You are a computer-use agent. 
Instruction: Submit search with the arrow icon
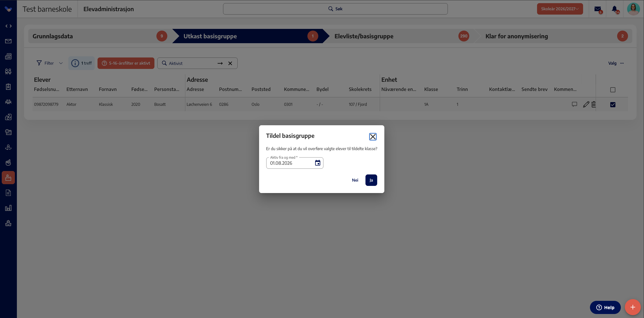pos(220,63)
